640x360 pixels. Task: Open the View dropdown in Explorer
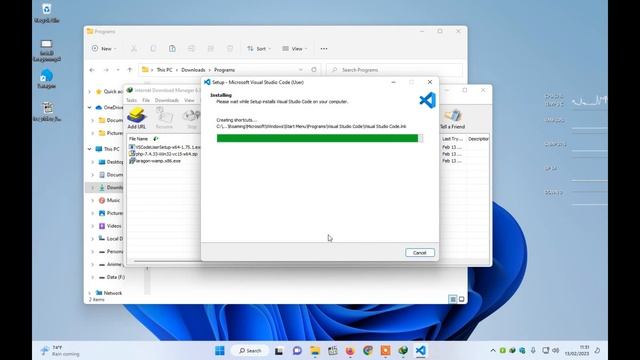(295, 49)
